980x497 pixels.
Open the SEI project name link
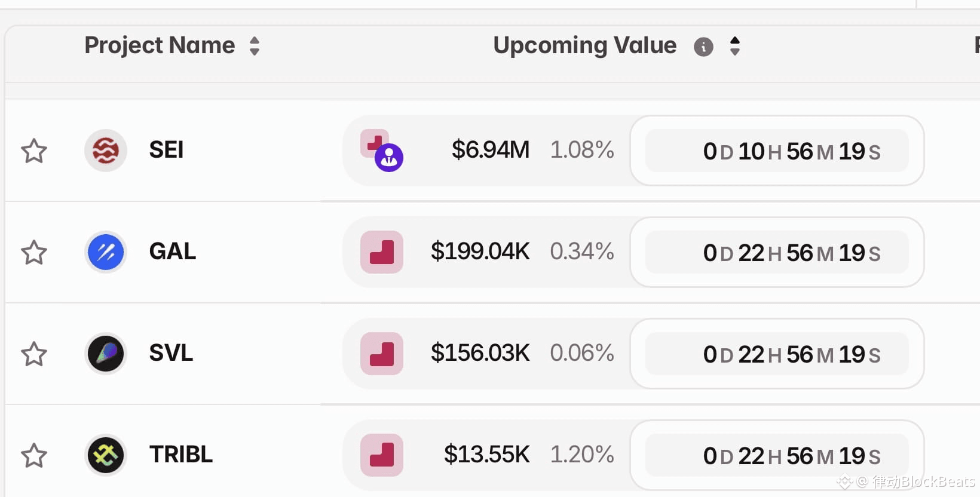166,150
